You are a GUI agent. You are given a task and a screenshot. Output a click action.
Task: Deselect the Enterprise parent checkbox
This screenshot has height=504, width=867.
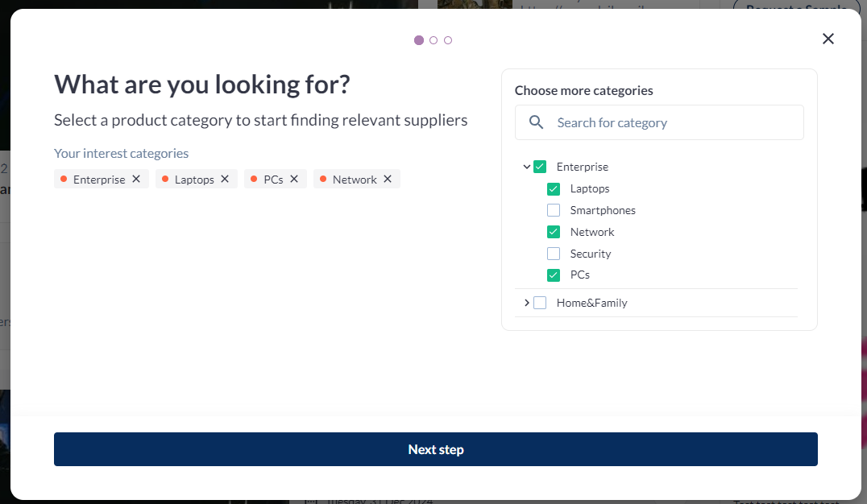pos(540,167)
